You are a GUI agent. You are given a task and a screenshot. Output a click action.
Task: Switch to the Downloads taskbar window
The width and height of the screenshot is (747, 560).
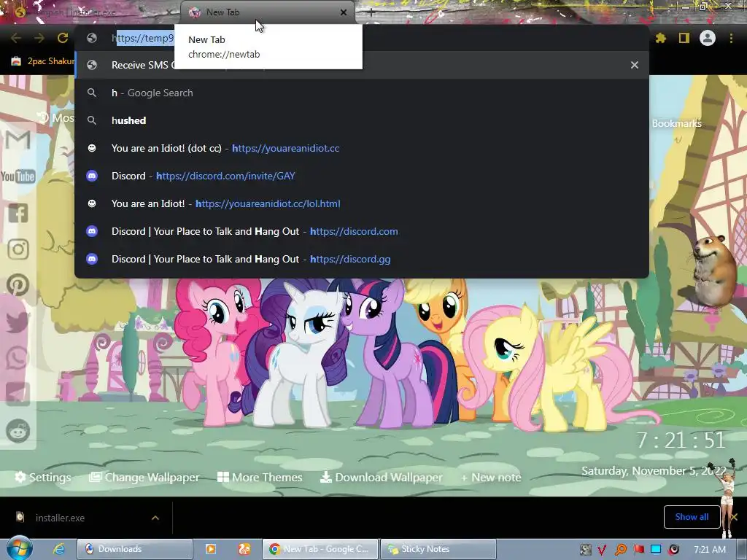(x=135, y=549)
